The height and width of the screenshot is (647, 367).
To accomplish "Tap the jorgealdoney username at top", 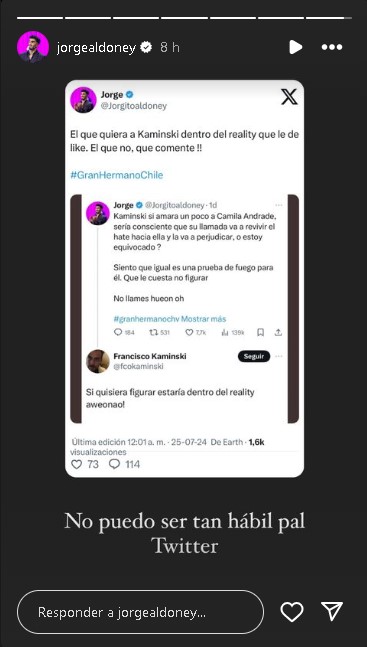I will point(96,48).
